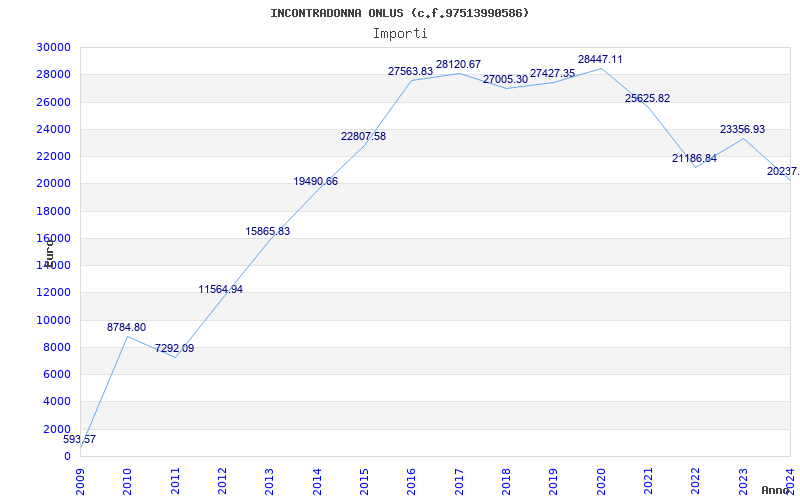Select the 593.57 data label
This screenshot has height=500, width=800.
(80, 439)
